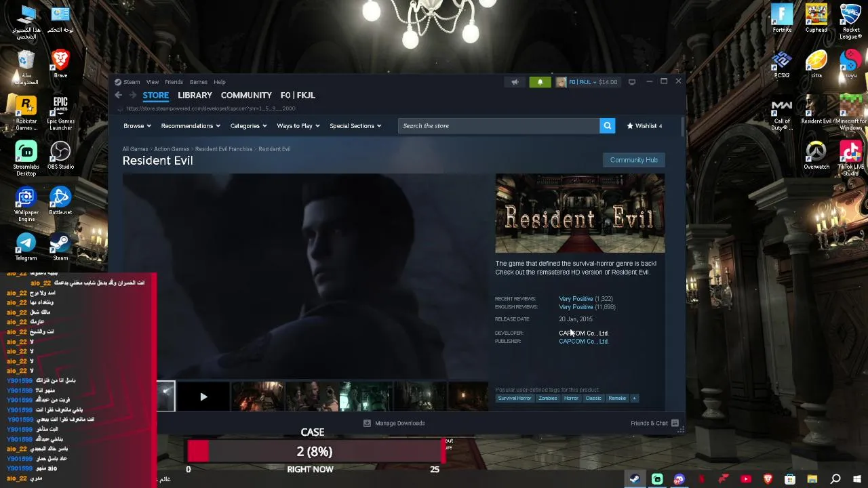Go back with Steam's back arrow

(x=118, y=95)
